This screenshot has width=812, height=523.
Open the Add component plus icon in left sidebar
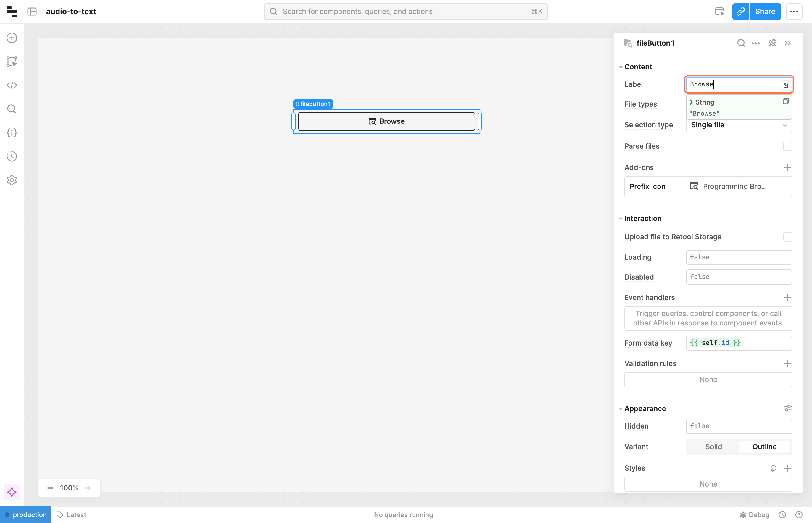pos(12,38)
